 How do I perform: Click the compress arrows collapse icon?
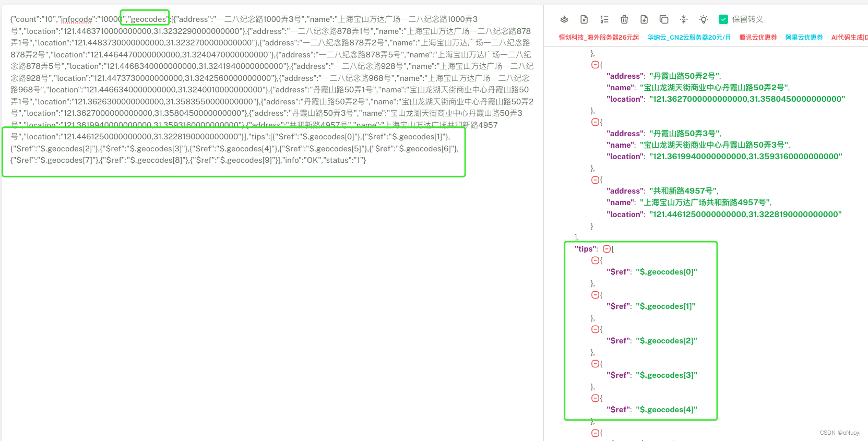point(684,19)
